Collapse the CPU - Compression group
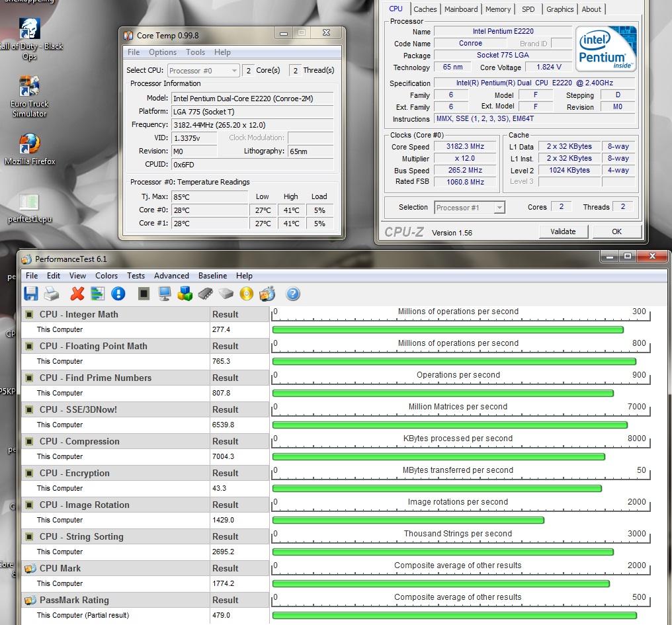Screen dimensions: 672x625 click(x=29, y=442)
